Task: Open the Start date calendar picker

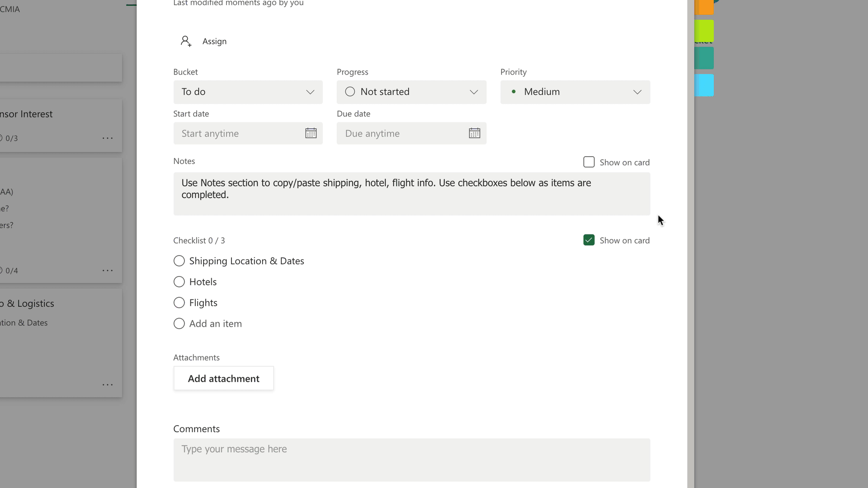Action: click(311, 133)
